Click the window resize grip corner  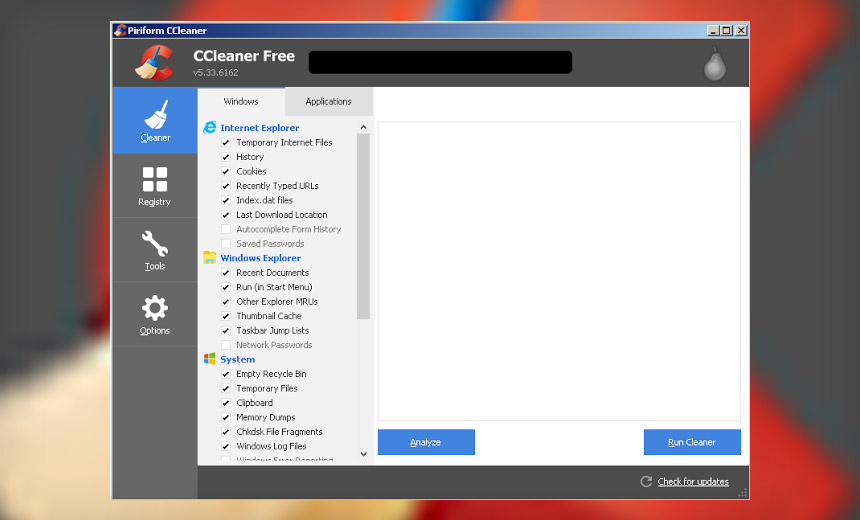click(x=743, y=493)
